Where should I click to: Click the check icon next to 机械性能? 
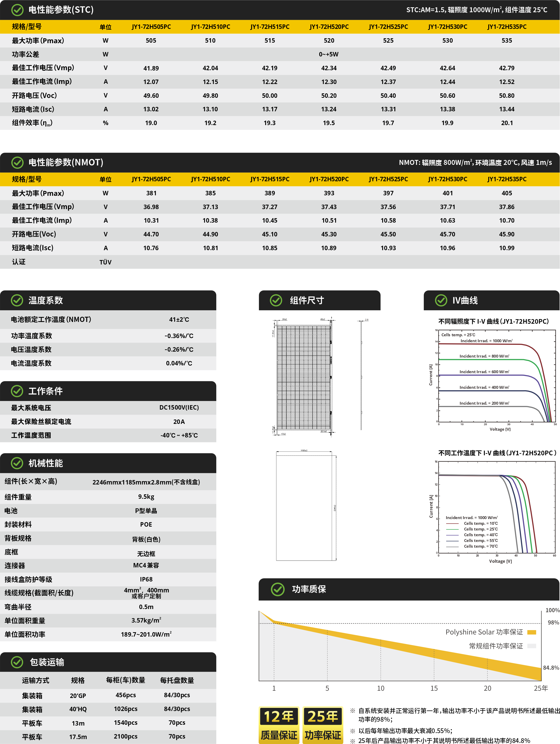pos(17,463)
